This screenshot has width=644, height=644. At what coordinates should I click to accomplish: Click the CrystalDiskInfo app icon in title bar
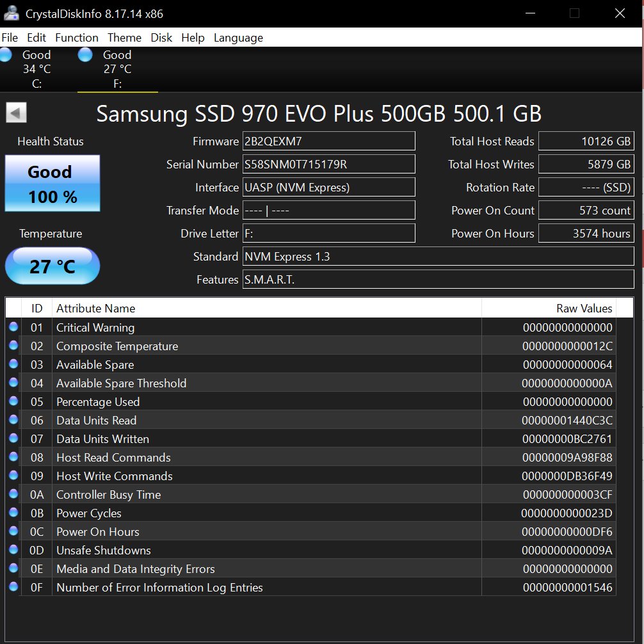(x=11, y=13)
